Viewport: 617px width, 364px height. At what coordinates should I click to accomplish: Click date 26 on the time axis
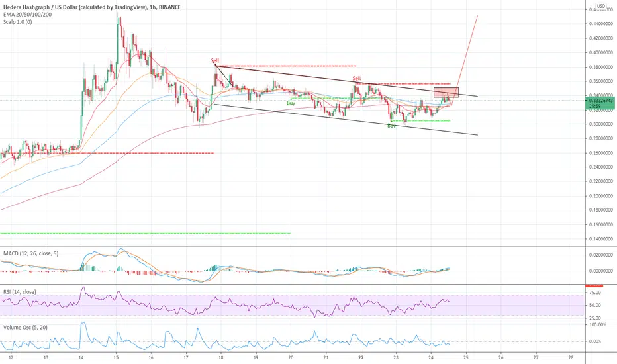tap(501, 357)
